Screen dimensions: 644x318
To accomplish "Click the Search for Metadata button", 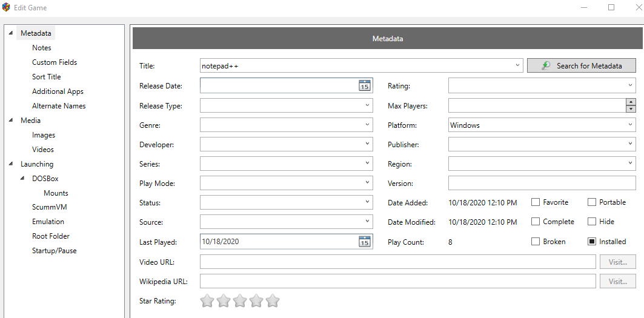I will click(582, 65).
